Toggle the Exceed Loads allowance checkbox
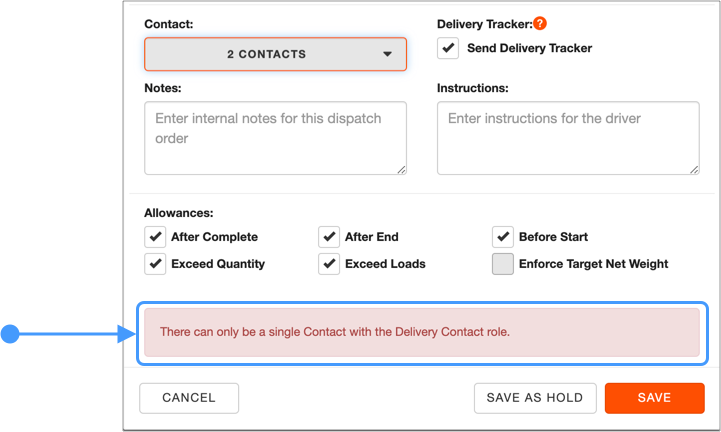The image size is (721, 432). pos(329,264)
